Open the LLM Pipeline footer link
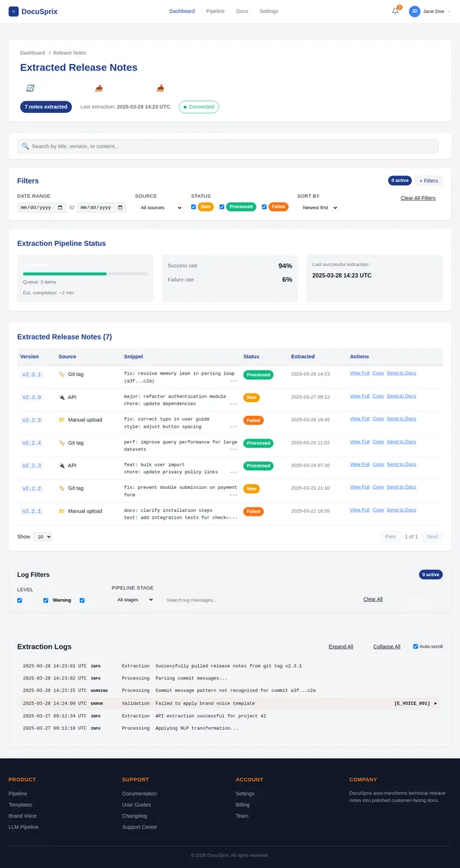This screenshot has width=460, height=868. pos(24,827)
